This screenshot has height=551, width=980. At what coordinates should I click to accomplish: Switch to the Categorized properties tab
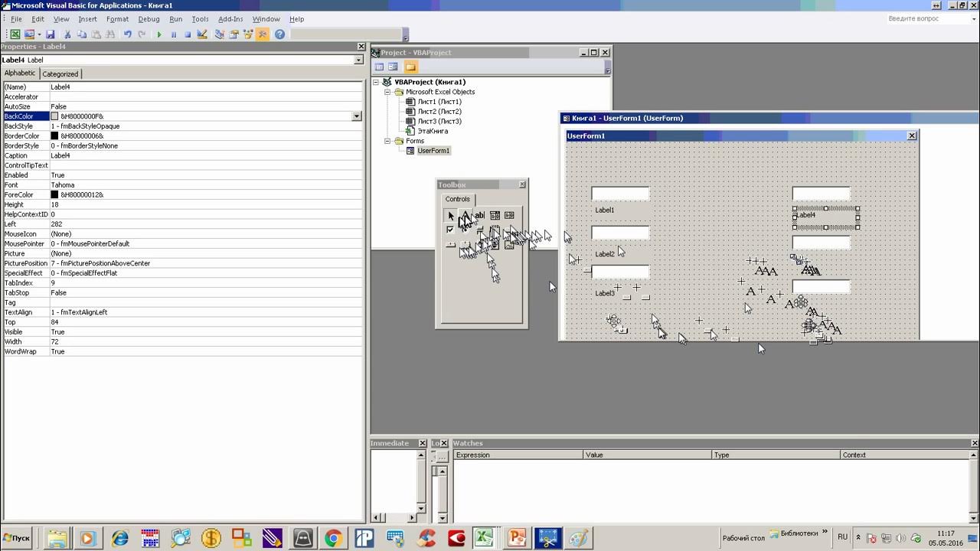[x=60, y=74]
